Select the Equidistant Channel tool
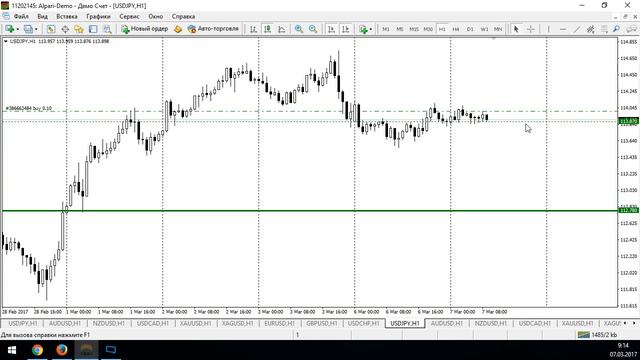Image resolution: width=640 pixels, height=360 pixels. [x=591, y=29]
